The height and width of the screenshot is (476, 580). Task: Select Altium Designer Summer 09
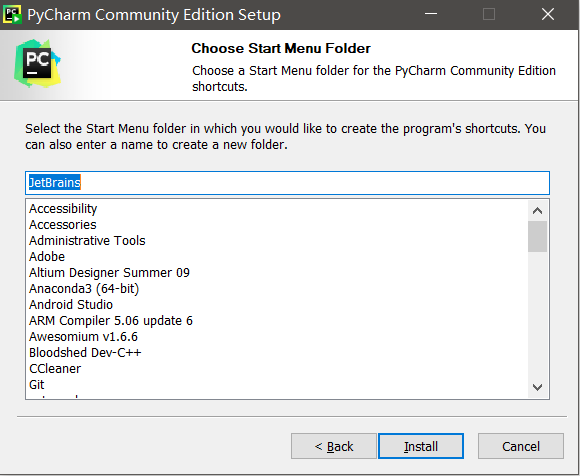tap(109, 273)
